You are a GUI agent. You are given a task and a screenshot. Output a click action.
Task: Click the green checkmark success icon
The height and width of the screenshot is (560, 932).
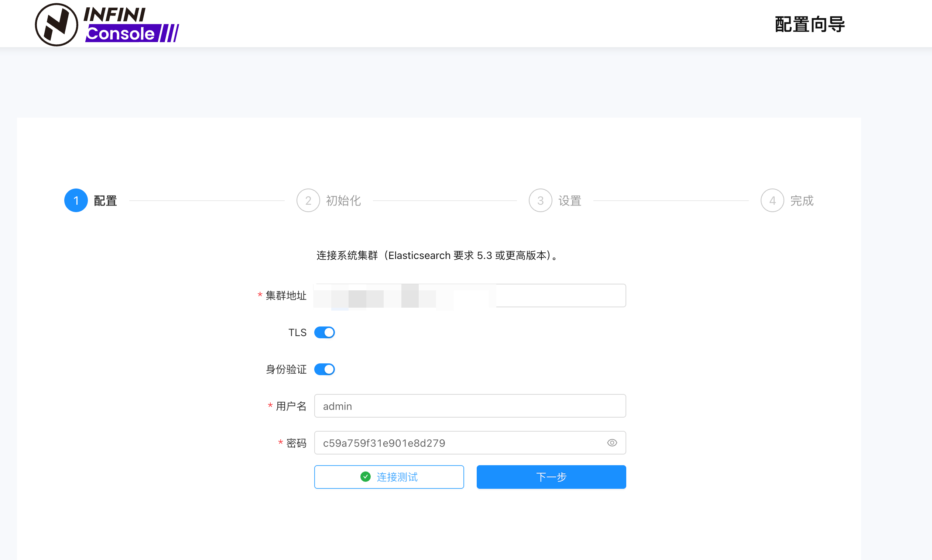coord(365,477)
